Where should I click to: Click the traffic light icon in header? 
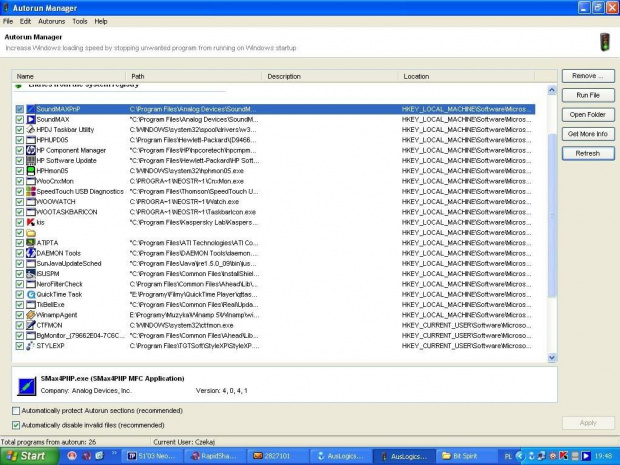tap(604, 42)
